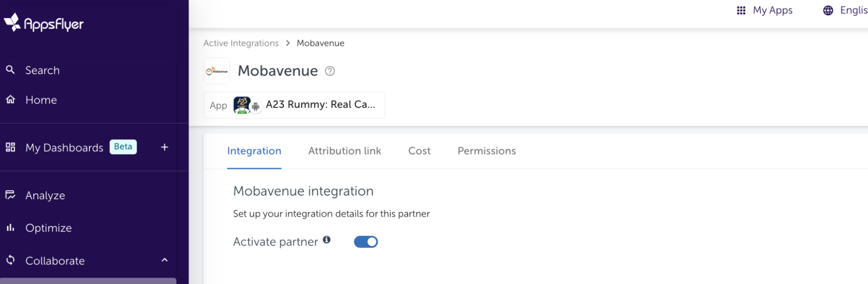This screenshot has width=868, height=284.
Task: Collapse the Collaborate section chevron
Action: pyautogui.click(x=165, y=260)
